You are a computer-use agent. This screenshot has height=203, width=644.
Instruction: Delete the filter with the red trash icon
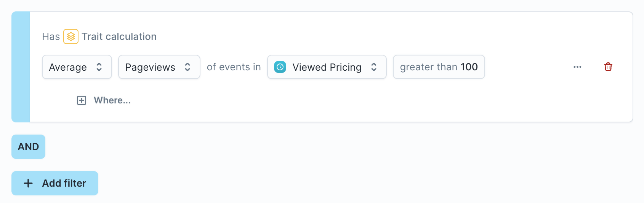click(x=608, y=67)
